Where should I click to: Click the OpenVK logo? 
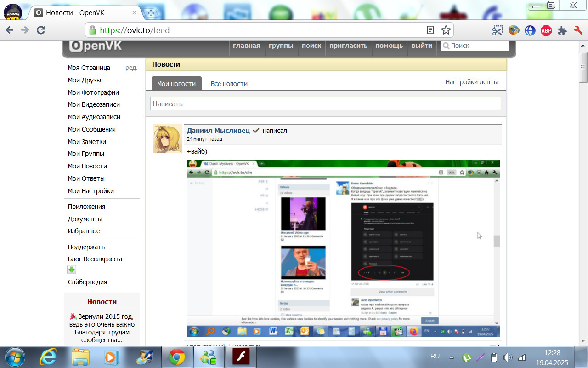(x=96, y=46)
